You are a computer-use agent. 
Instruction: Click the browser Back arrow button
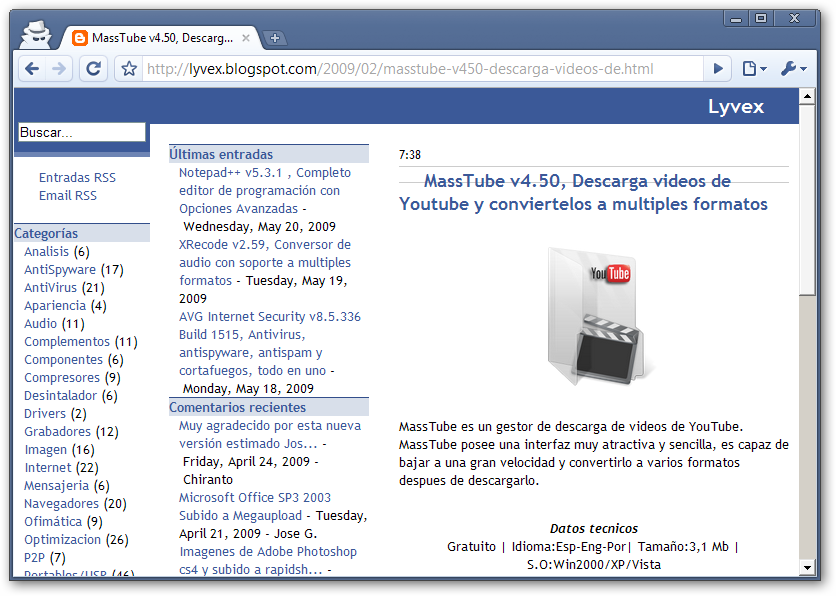click(32, 69)
